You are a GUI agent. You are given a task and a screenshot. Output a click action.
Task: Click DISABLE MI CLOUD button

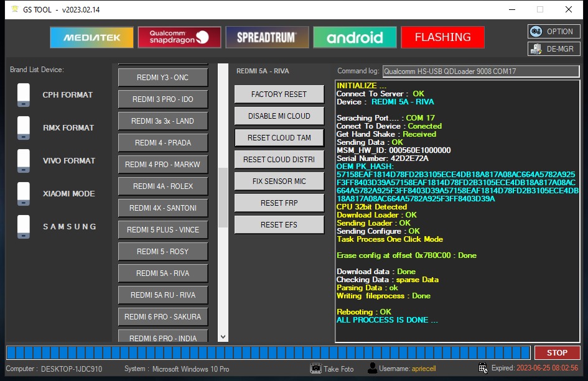tap(279, 116)
